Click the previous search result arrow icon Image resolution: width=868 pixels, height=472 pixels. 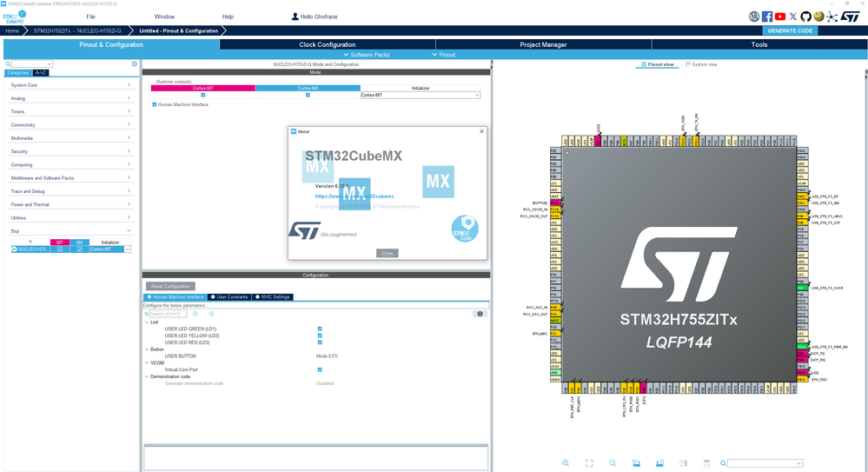coord(195,314)
